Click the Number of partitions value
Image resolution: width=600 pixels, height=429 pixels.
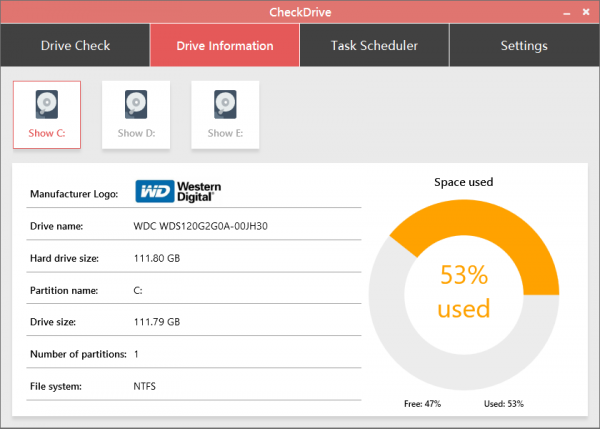[x=136, y=354]
